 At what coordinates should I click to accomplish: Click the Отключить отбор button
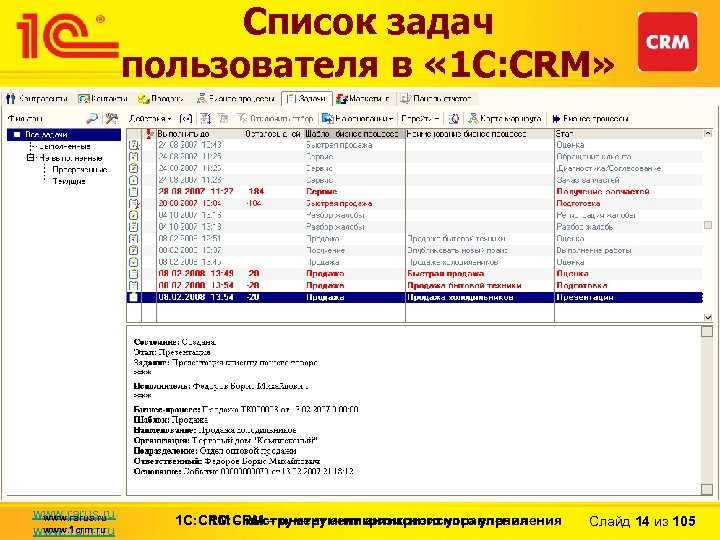click(x=275, y=119)
